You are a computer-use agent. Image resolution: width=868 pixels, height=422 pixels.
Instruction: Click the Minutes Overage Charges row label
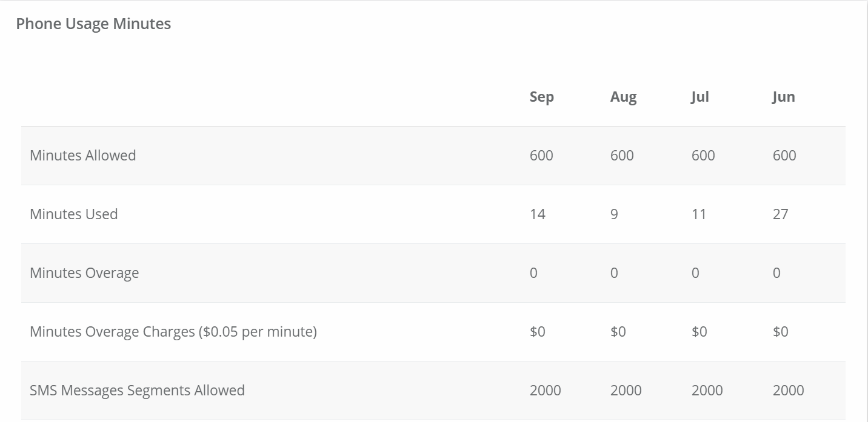(173, 332)
